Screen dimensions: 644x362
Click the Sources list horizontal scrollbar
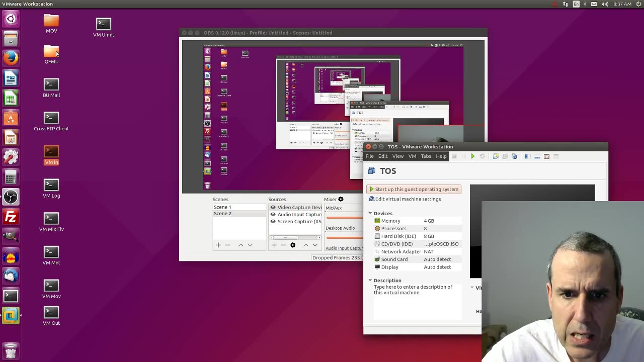[x=295, y=237]
